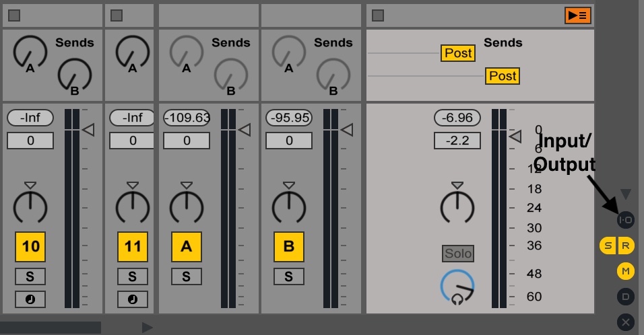Click the Back to Arrangement orange button

(577, 15)
